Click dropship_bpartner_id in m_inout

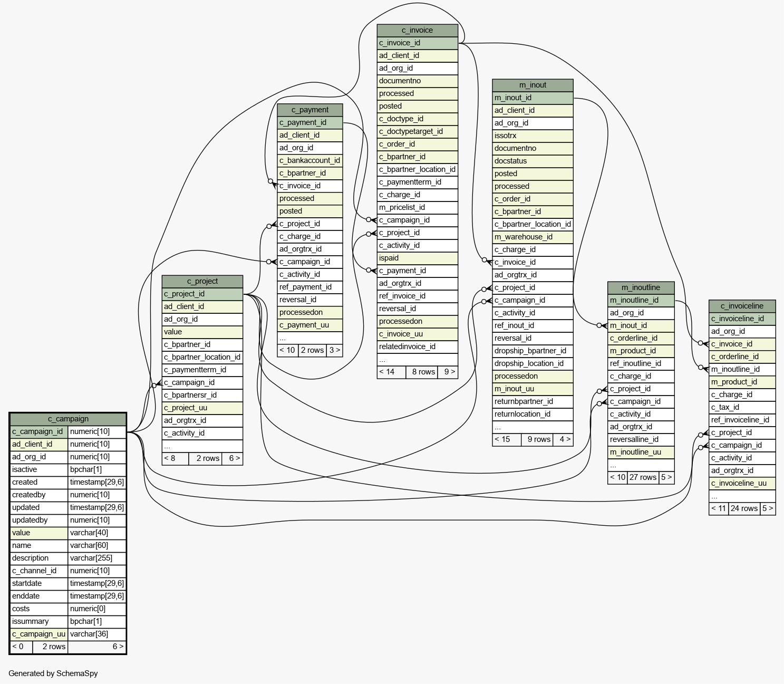(x=533, y=351)
